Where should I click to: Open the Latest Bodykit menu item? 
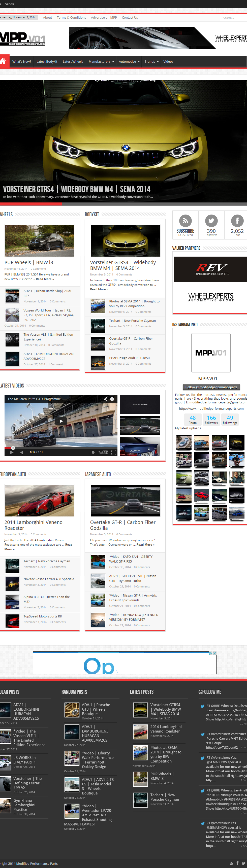[x=47, y=61]
